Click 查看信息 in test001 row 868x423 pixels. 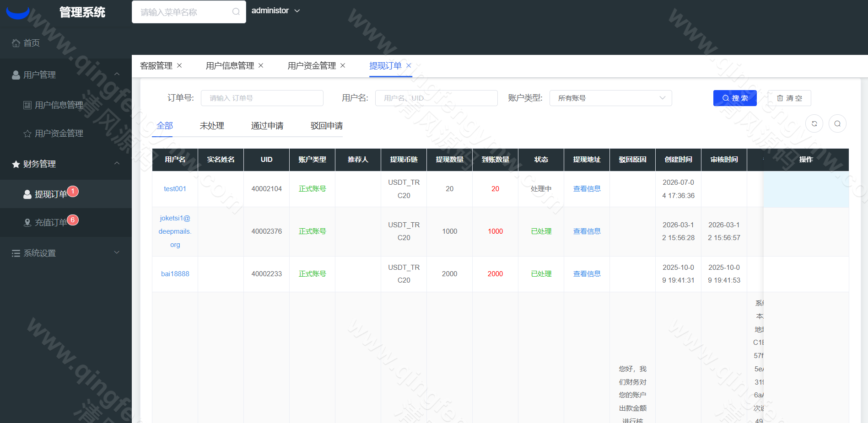[587, 189]
